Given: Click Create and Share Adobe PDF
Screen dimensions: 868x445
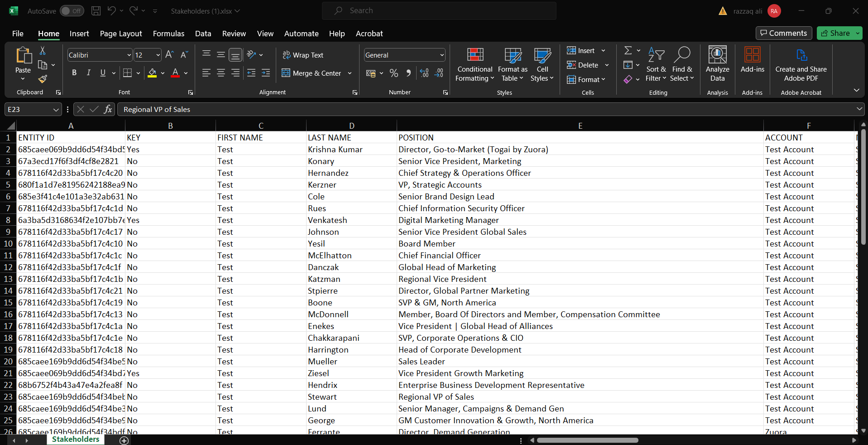Looking at the screenshot, I should (x=801, y=64).
